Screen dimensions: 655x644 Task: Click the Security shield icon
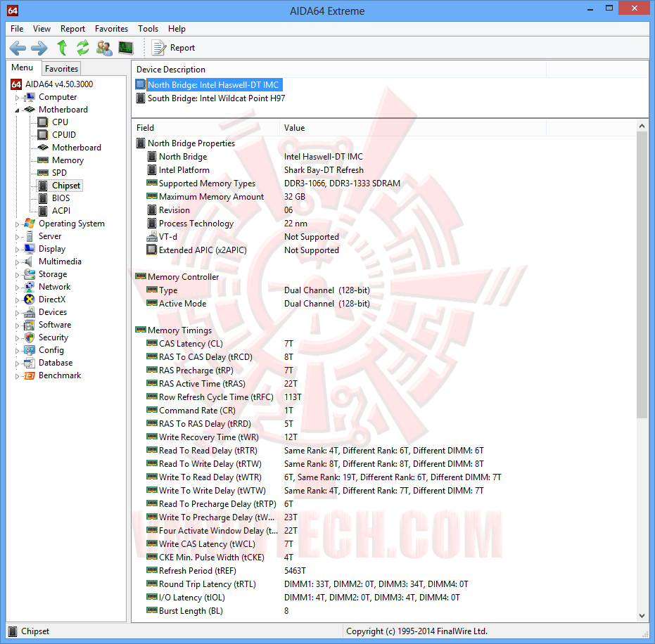point(30,337)
